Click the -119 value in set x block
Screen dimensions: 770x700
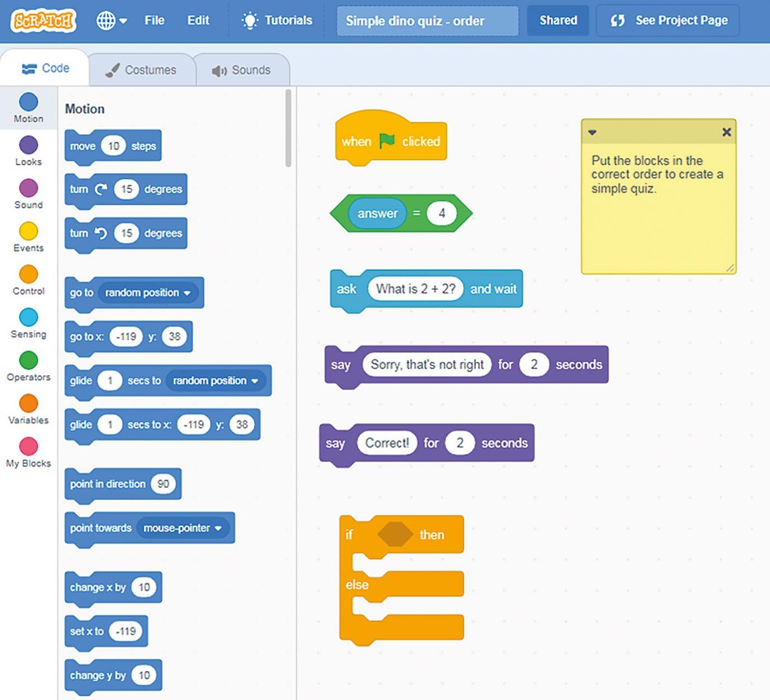(126, 631)
